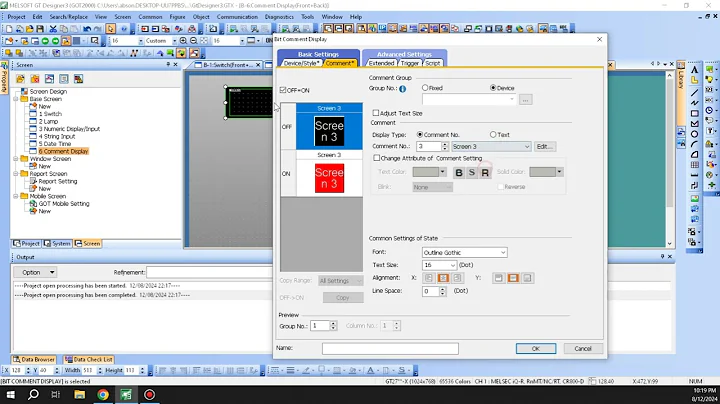Open the Communication menu
Image resolution: width=720 pixels, height=404 pixels.
237,17
